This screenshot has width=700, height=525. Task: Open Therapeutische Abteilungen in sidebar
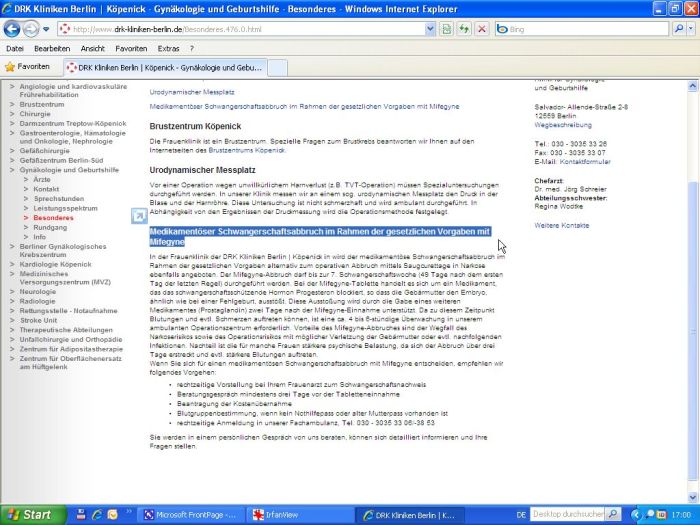pyautogui.click(x=66, y=330)
